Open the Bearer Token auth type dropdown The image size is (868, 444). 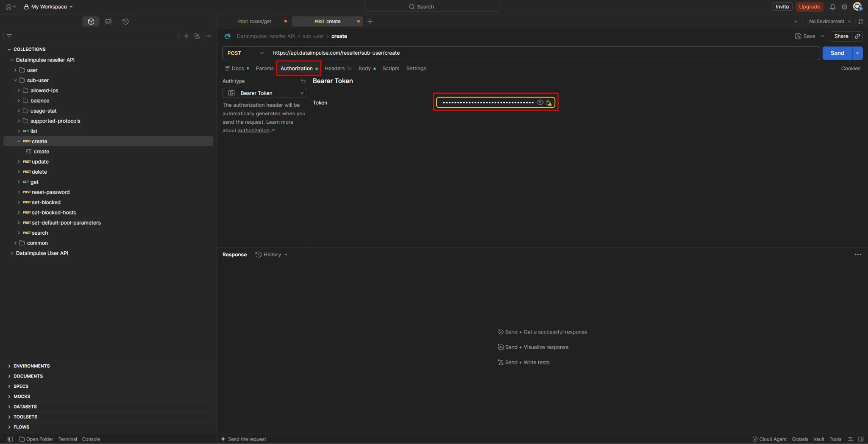[x=264, y=93]
